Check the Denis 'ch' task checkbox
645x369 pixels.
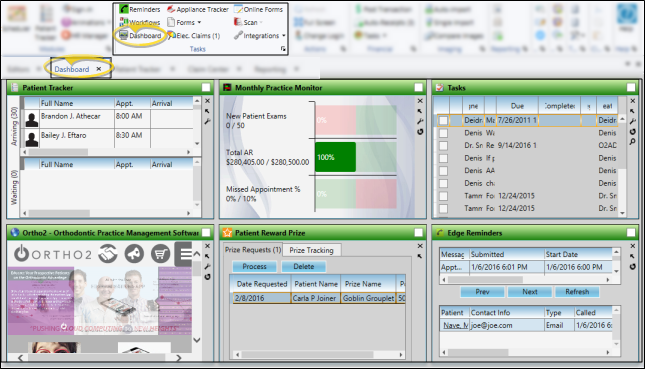pyautogui.click(x=443, y=183)
